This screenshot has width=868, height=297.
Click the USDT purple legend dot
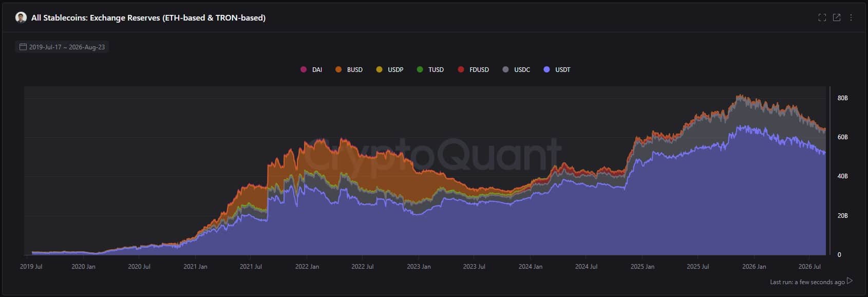[x=546, y=69]
